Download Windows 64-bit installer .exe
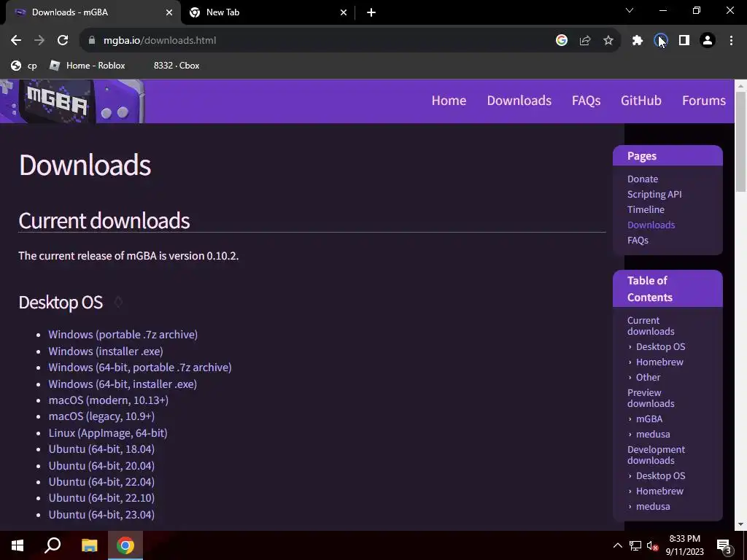 click(x=123, y=384)
